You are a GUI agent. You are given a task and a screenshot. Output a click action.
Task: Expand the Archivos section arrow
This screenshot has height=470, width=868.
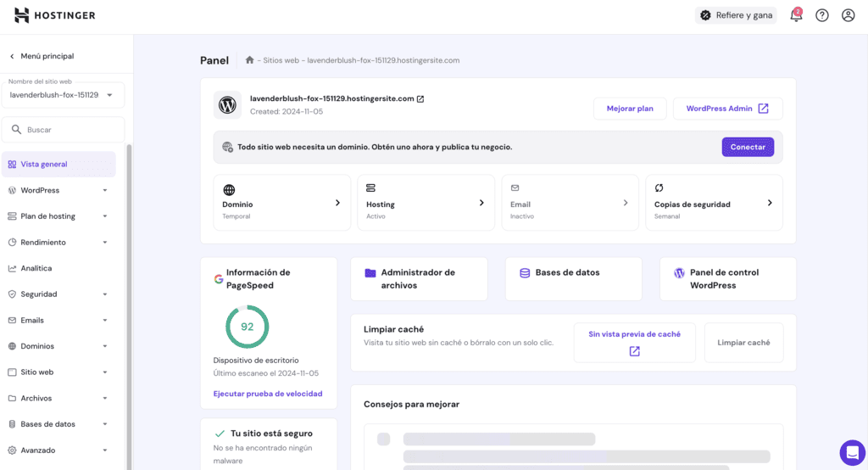104,398
